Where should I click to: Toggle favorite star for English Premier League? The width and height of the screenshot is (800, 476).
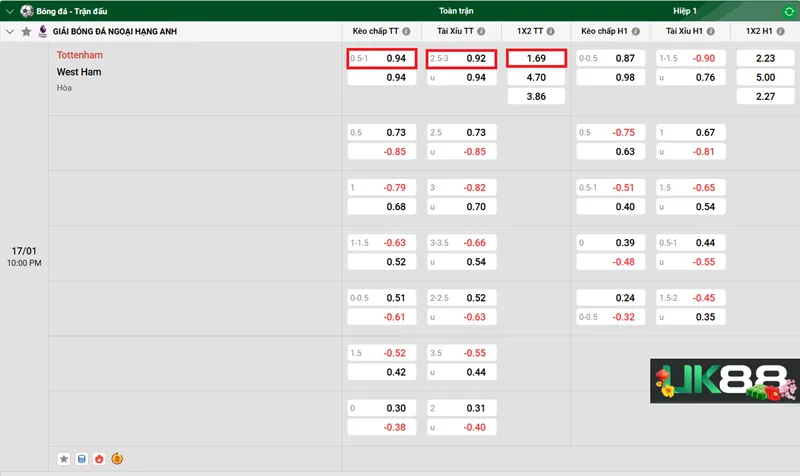coord(26,32)
